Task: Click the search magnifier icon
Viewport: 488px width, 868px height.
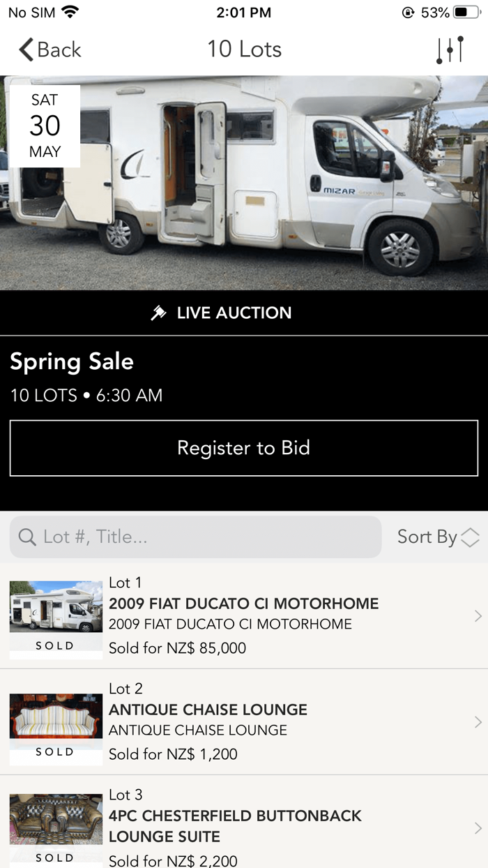Action: [x=26, y=537]
